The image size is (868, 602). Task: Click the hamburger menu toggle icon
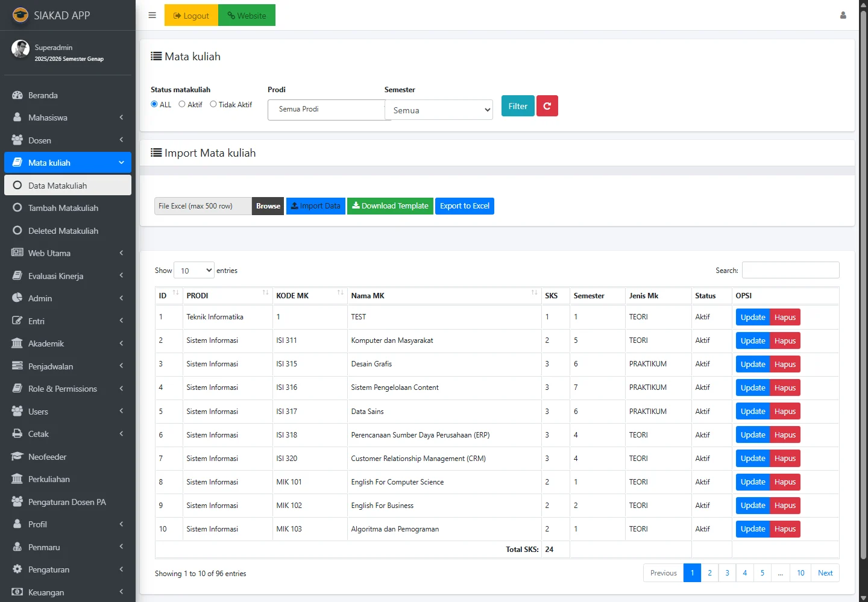coord(152,16)
